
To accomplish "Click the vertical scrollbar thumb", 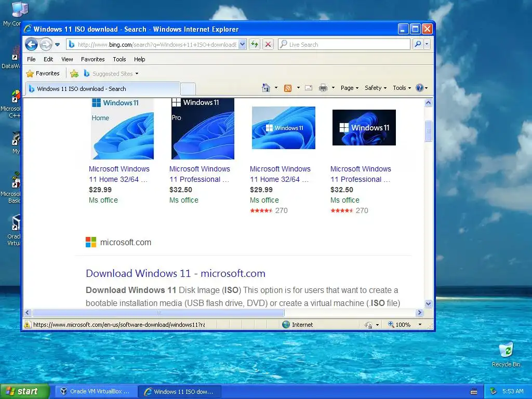I will (x=428, y=131).
